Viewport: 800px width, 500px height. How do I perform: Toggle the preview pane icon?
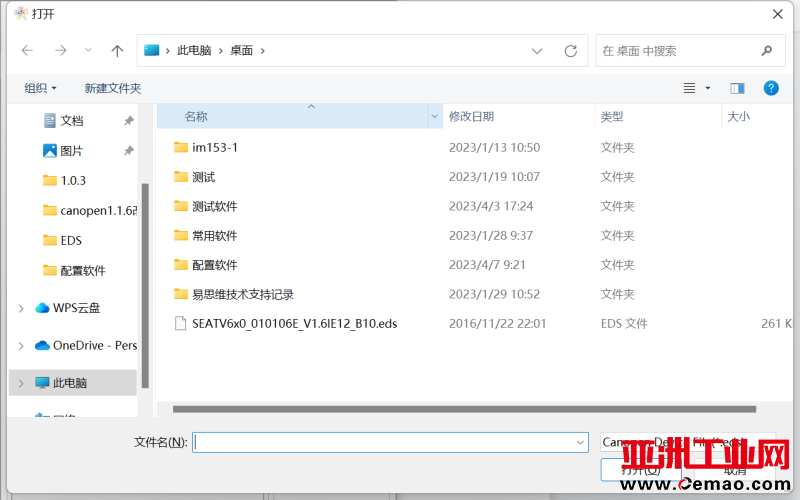[737, 88]
